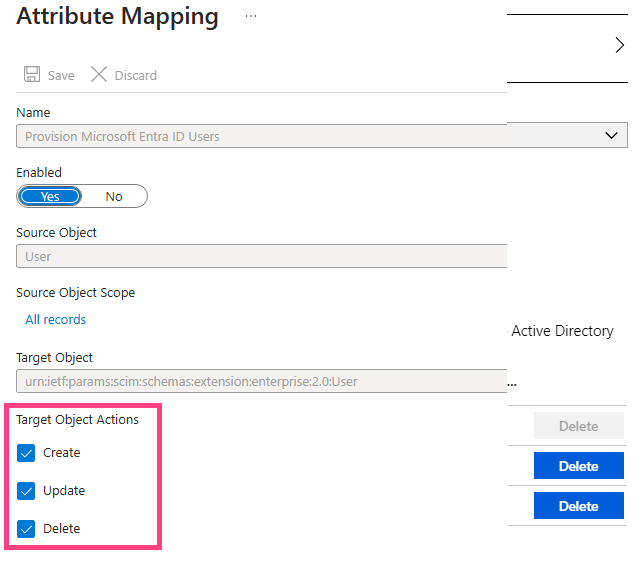Open the ellipsis menu beside Attribute Mapping
Screen dimensions: 642x561
(251, 16)
